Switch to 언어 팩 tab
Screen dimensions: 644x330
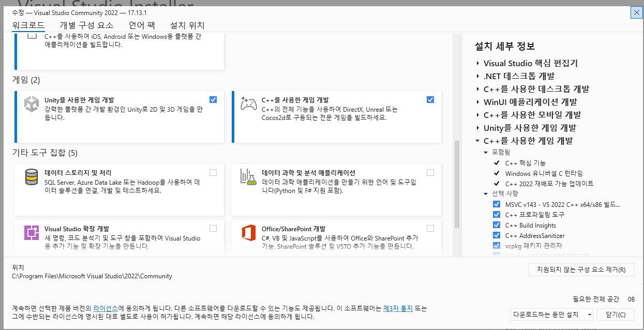coord(142,25)
